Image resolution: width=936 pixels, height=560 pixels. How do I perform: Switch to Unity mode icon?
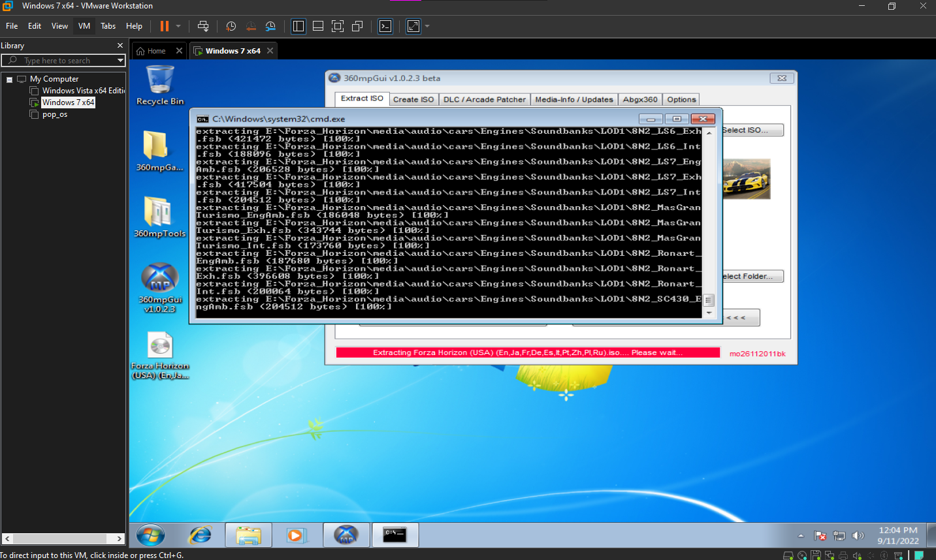[x=357, y=26]
